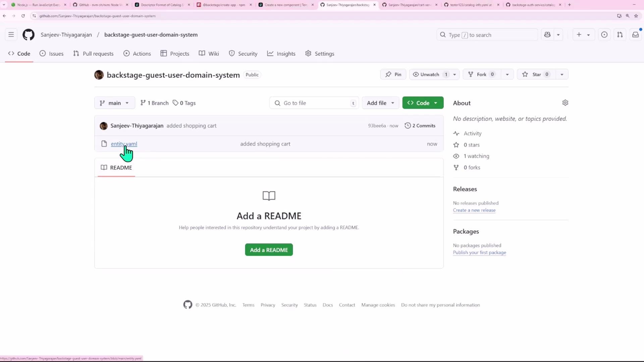Open the repository Settings tab

pos(320,54)
